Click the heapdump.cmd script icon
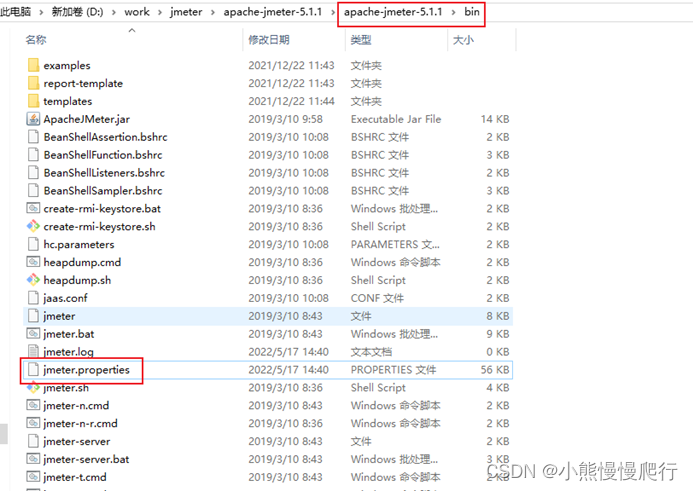 (33, 262)
